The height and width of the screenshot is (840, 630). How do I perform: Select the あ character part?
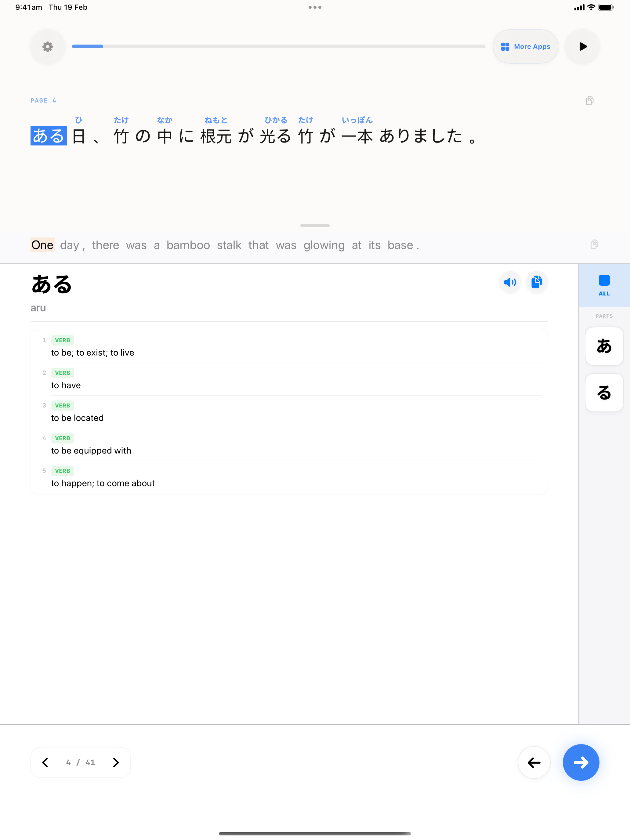[x=604, y=346]
